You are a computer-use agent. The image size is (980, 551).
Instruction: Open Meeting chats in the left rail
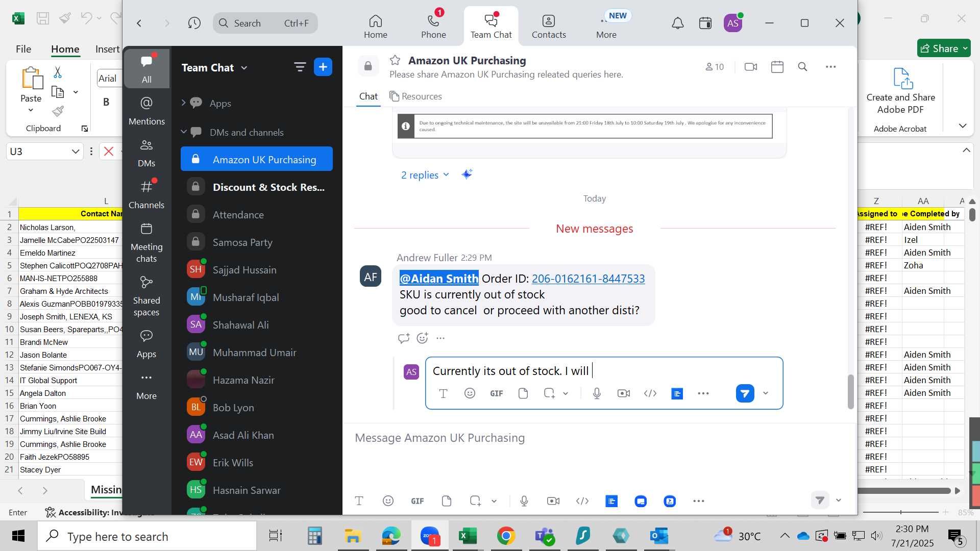(146, 242)
